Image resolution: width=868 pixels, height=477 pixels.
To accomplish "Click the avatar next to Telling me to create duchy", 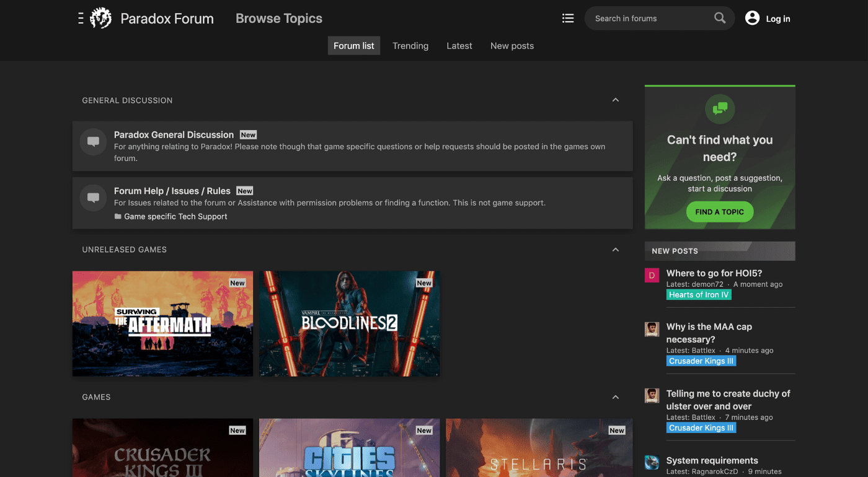I will coord(652,395).
